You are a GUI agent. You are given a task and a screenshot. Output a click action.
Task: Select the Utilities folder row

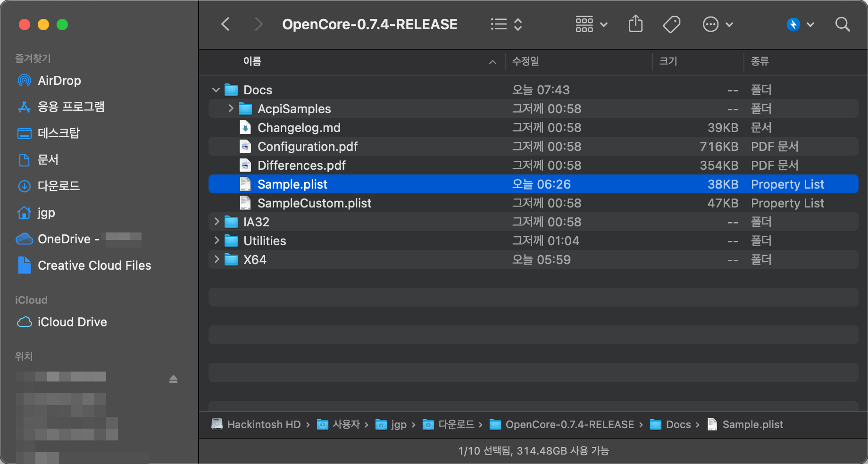coord(533,240)
